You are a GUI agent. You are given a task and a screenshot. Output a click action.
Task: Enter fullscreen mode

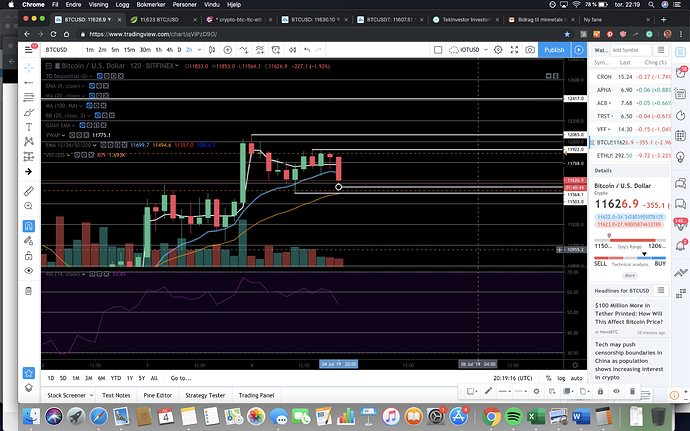click(514, 50)
